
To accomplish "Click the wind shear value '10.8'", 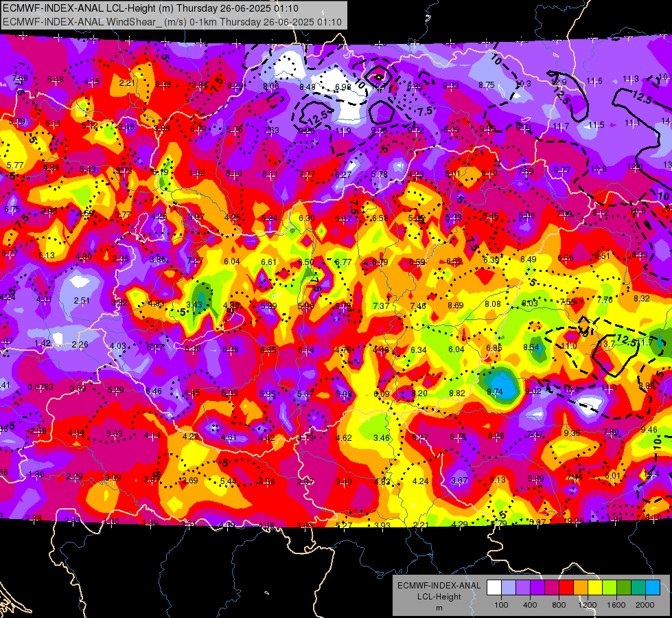I will click(599, 168).
